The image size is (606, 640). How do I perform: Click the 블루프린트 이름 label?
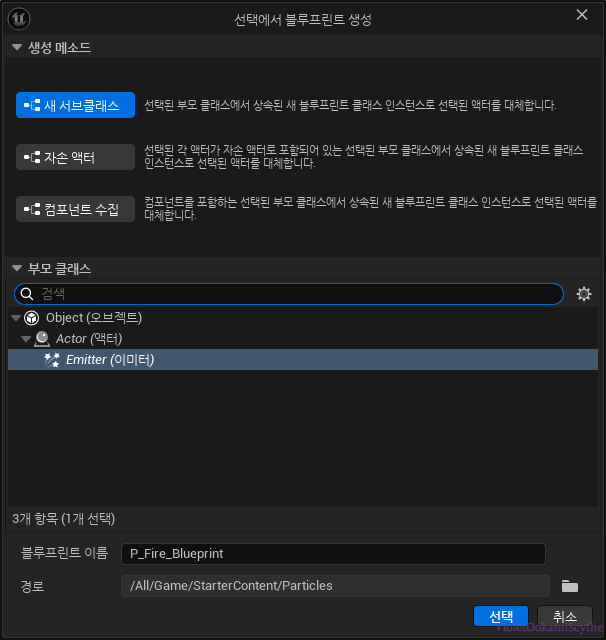(64, 553)
